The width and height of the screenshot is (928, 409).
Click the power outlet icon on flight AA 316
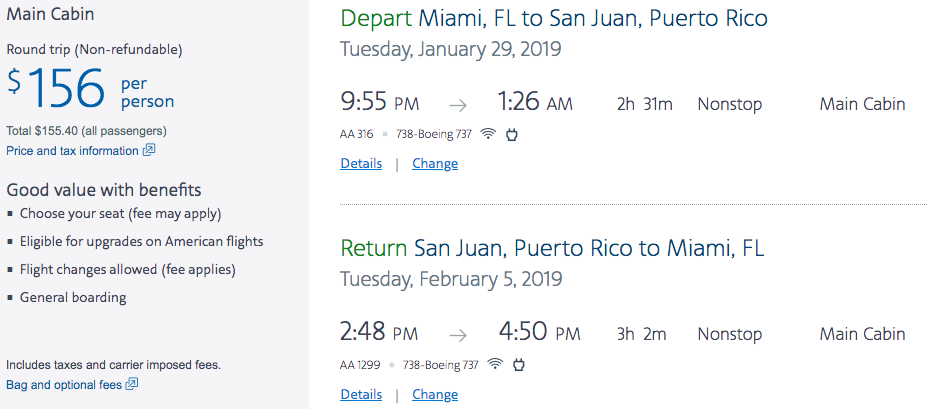click(513, 134)
